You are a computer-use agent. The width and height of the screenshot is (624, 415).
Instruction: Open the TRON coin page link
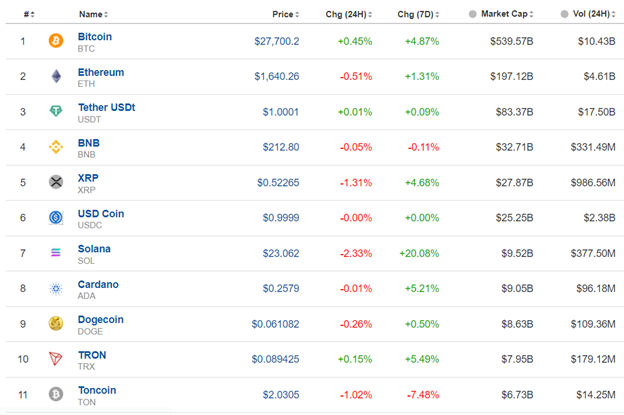(92, 355)
